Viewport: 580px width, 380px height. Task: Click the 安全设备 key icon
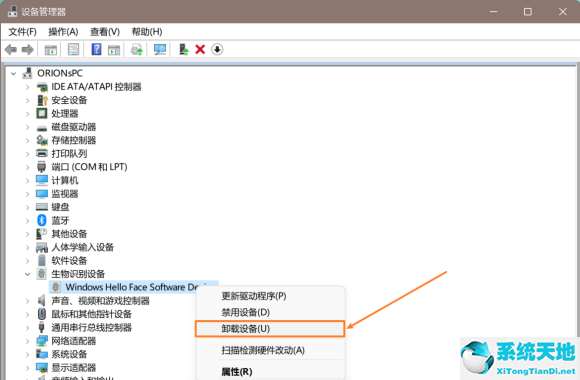click(42, 100)
